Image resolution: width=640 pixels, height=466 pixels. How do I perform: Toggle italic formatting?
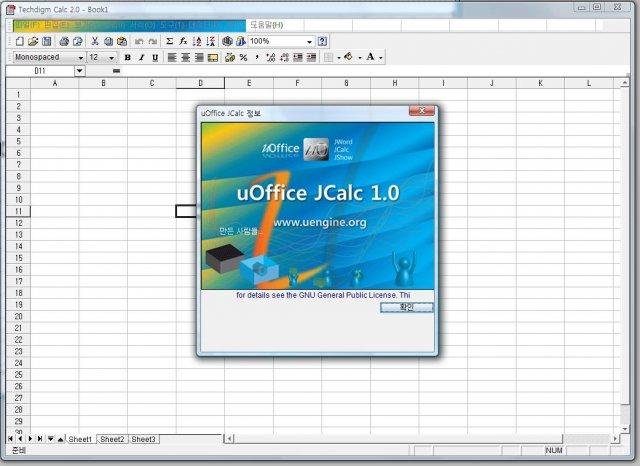click(141, 58)
